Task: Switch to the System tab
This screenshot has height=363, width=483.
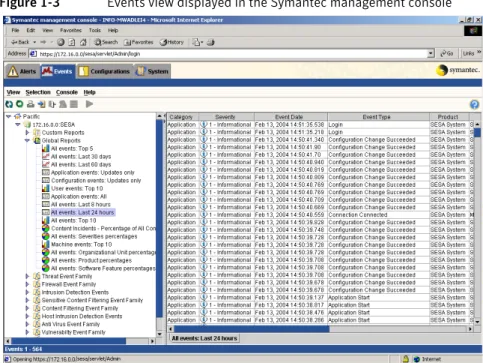Action: [152, 71]
